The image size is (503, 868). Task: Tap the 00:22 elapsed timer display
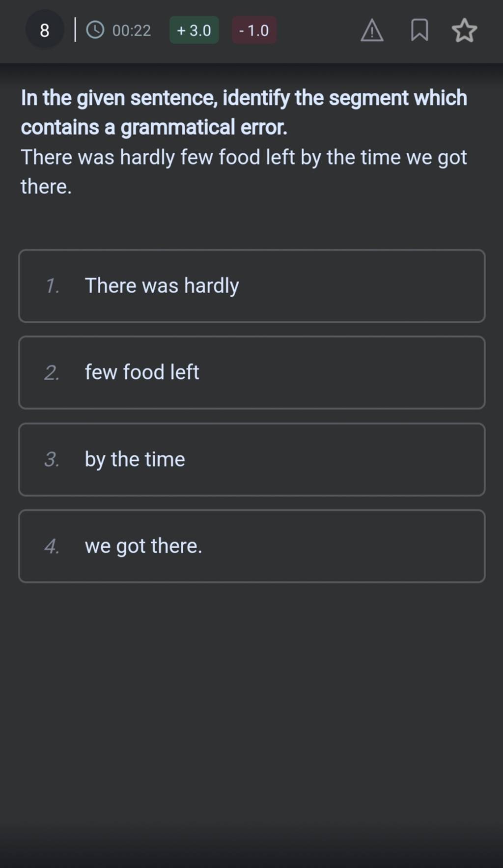[x=132, y=30]
